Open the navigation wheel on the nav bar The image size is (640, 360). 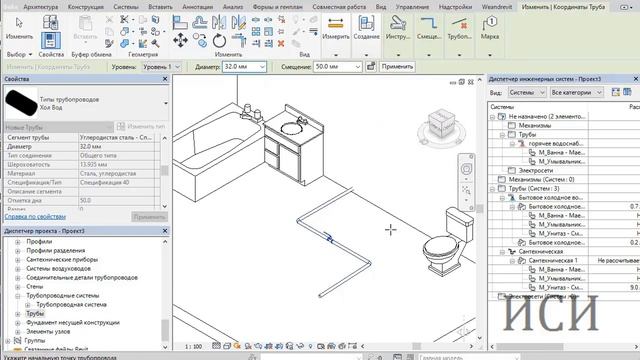[x=466, y=169]
